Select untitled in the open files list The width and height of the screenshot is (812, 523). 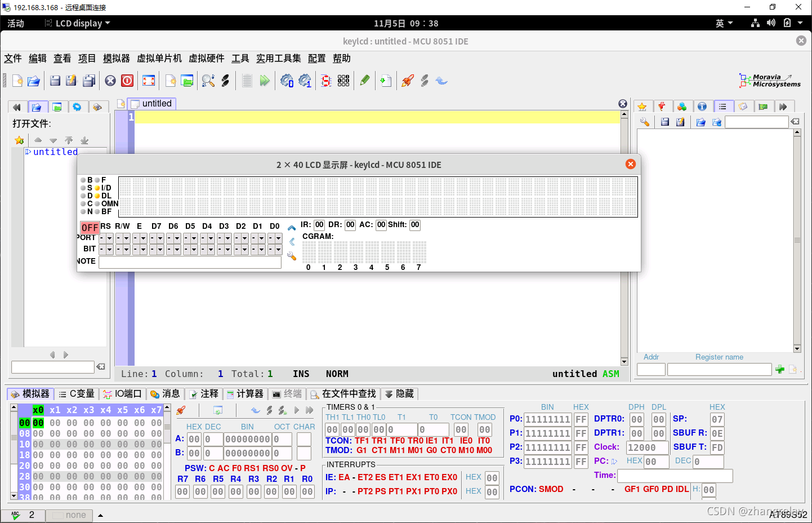(x=55, y=152)
